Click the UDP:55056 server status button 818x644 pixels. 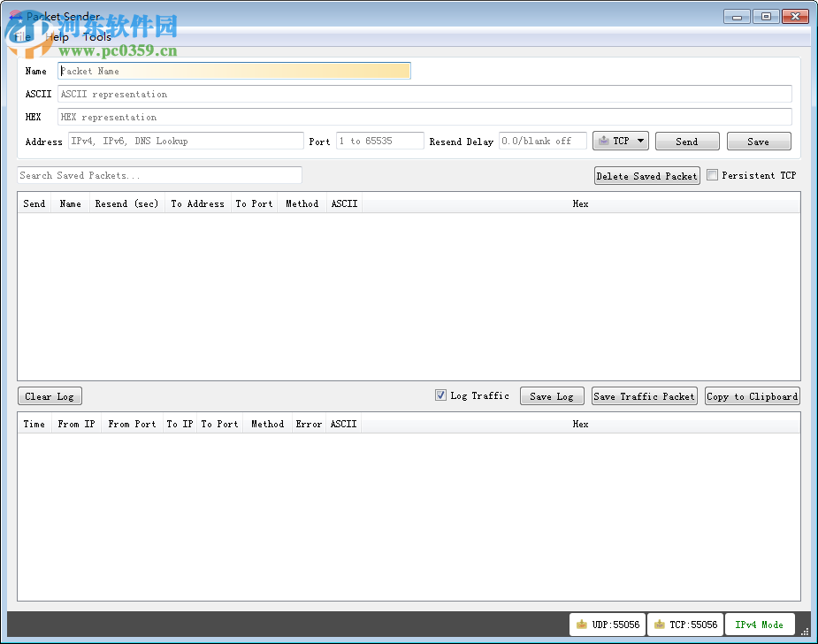point(608,625)
